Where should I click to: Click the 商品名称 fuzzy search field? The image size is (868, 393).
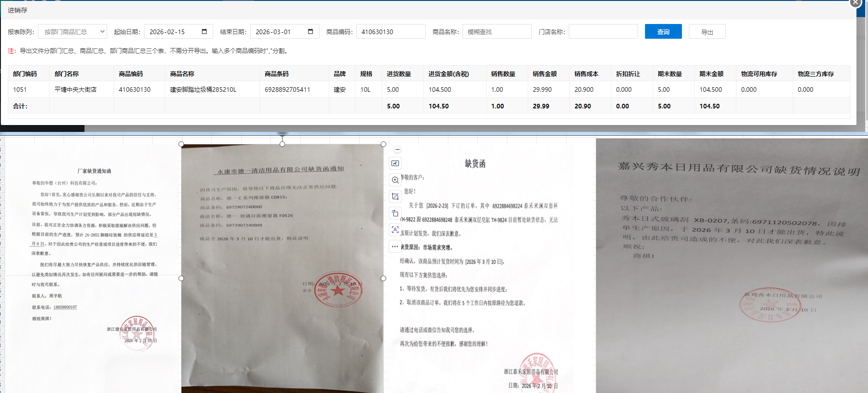[x=497, y=32]
